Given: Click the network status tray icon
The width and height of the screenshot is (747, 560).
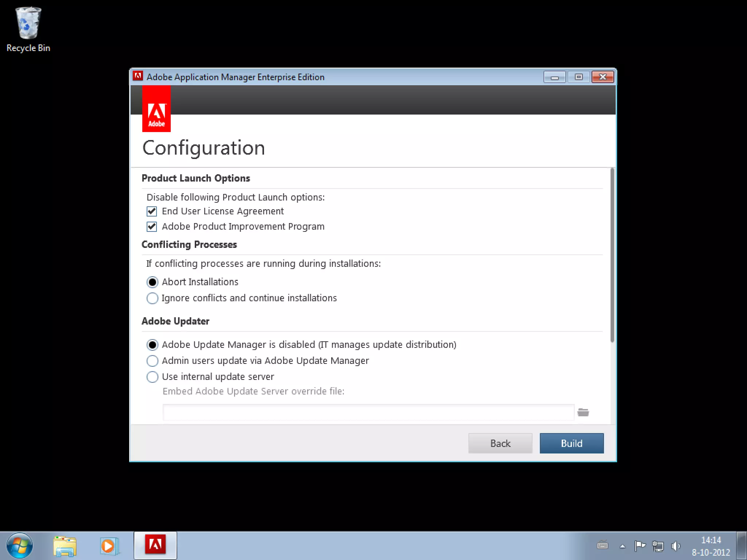Looking at the screenshot, I should pos(658,546).
